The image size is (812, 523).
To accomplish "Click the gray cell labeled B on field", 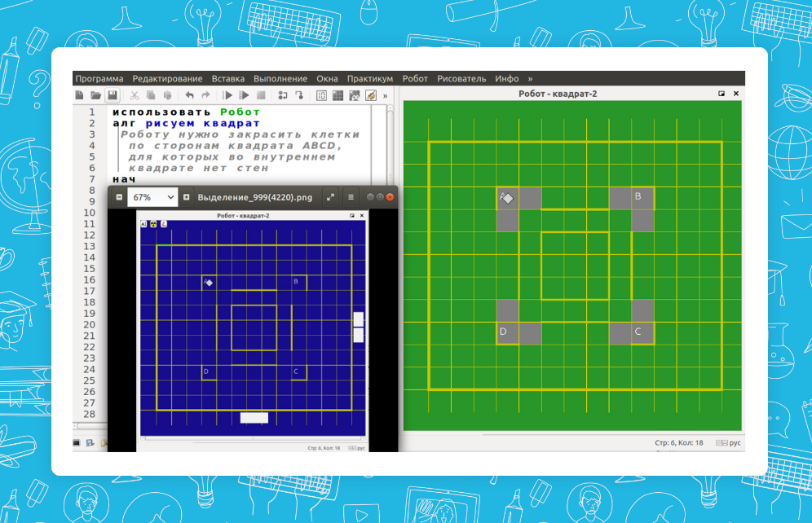I will pyautogui.click(x=642, y=198).
